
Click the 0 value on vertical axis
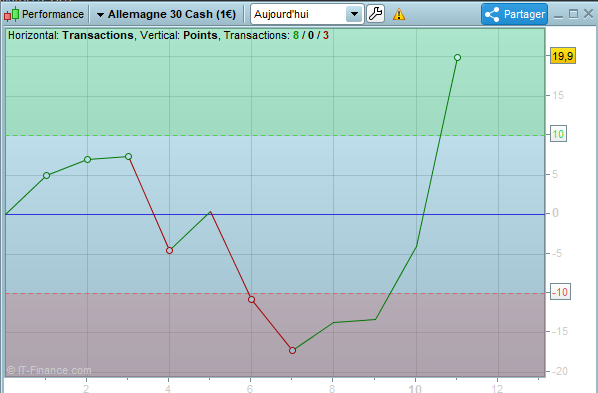point(555,213)
